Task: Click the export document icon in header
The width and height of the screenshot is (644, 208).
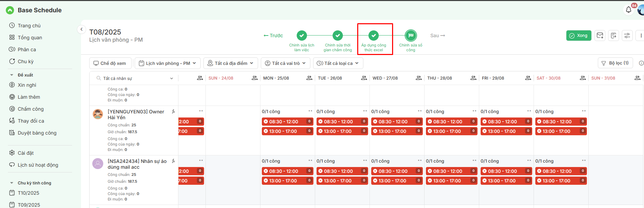Action: point(614,36)
